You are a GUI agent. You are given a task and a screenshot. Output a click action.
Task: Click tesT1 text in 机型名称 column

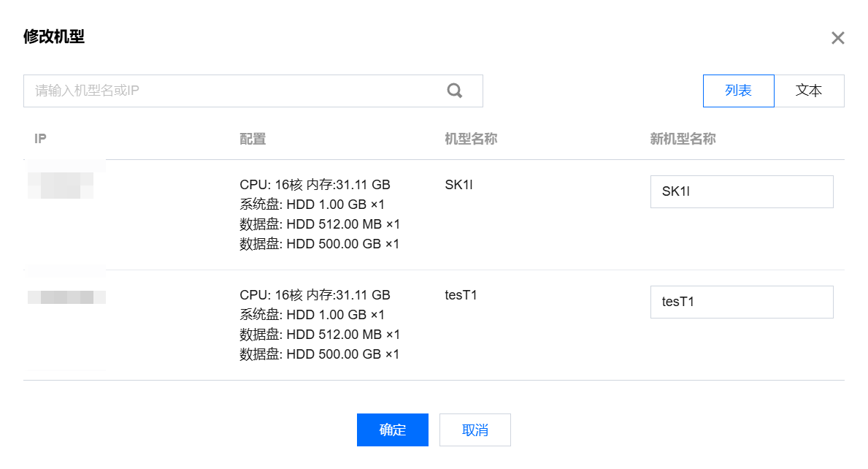coord(461,295)
